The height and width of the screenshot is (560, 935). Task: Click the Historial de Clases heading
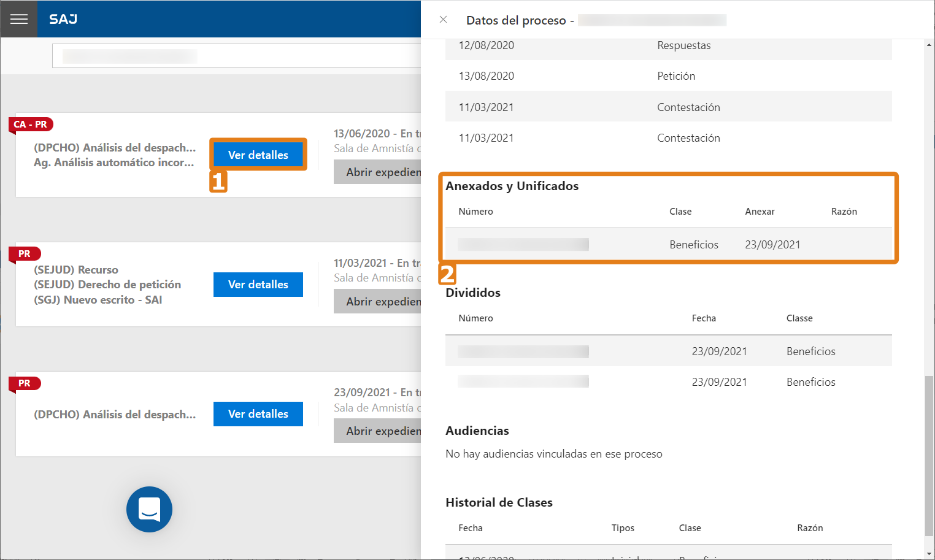[x=499, y=502]
